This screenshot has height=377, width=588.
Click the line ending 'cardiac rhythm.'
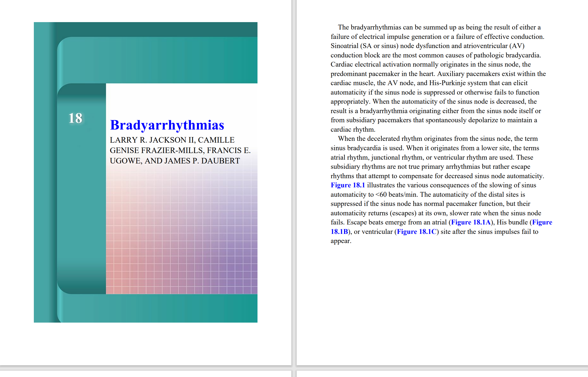353,129
